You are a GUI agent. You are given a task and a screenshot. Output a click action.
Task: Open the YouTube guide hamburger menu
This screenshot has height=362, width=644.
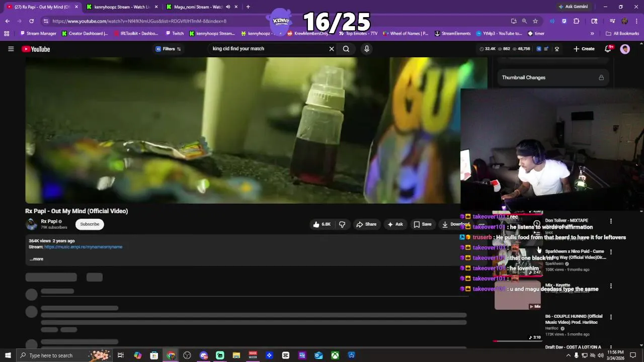pyautogui.click(x=11, y=49)
